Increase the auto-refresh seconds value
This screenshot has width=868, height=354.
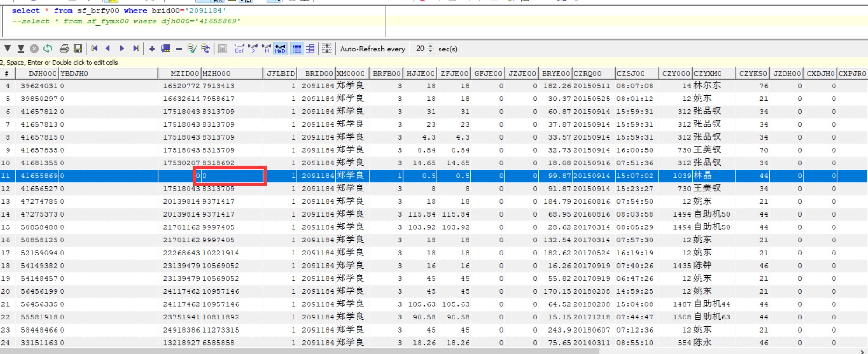point(430,46)
